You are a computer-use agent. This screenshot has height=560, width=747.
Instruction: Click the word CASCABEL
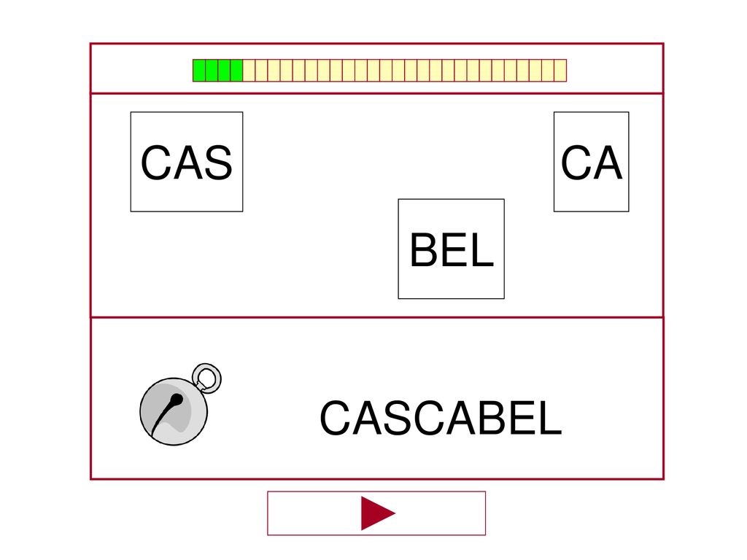point(441,418)
